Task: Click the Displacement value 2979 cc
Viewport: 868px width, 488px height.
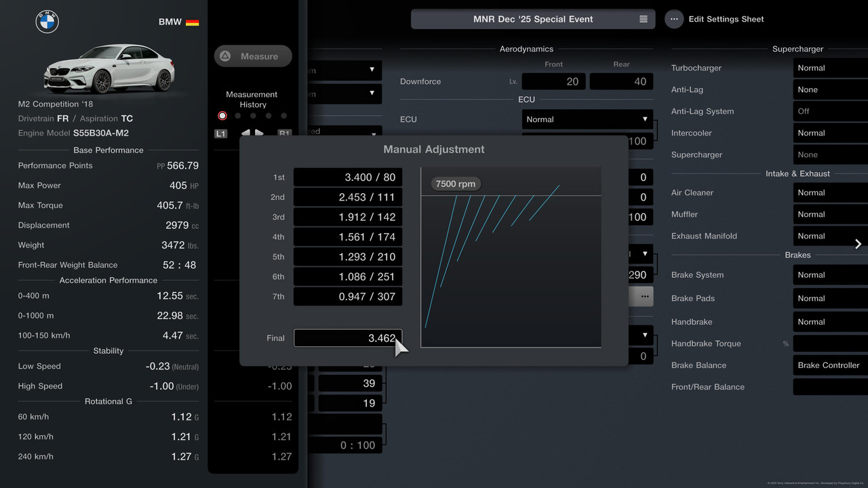Action: click(182, 225)
